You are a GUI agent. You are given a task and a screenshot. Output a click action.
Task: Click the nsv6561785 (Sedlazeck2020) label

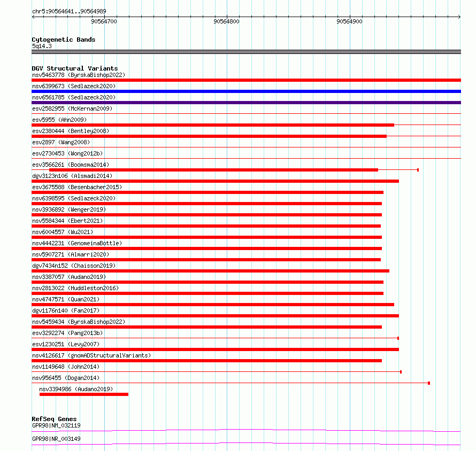[x=74, y=97]
